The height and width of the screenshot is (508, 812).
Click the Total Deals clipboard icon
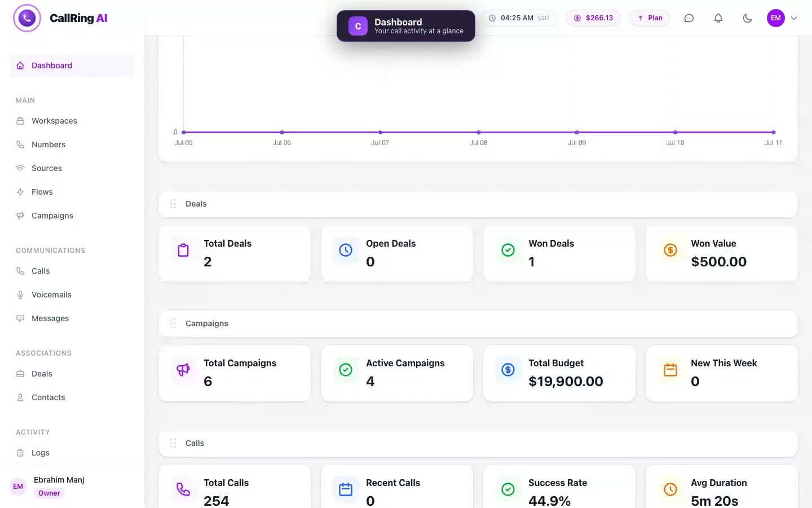[x=183, y=250]
